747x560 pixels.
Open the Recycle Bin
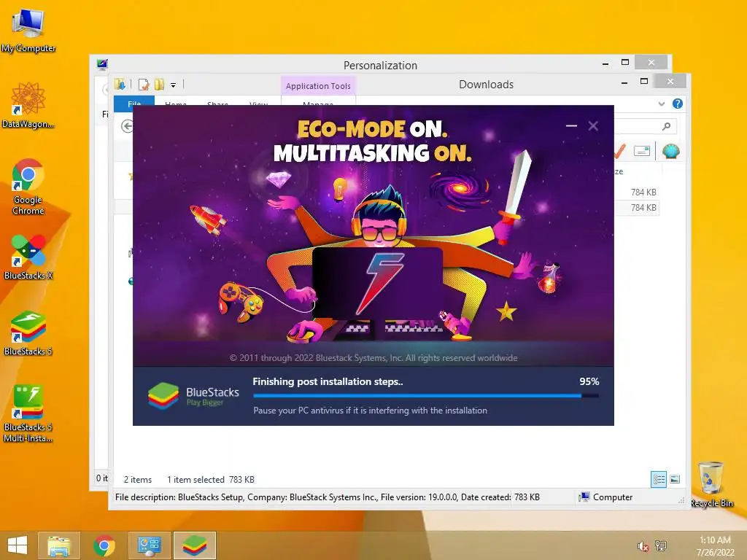[x=711, y=484]
